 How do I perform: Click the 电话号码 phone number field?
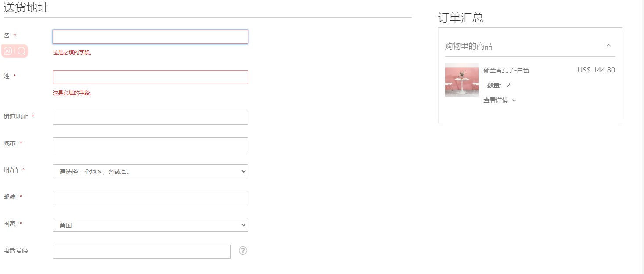tap(142, 252)
